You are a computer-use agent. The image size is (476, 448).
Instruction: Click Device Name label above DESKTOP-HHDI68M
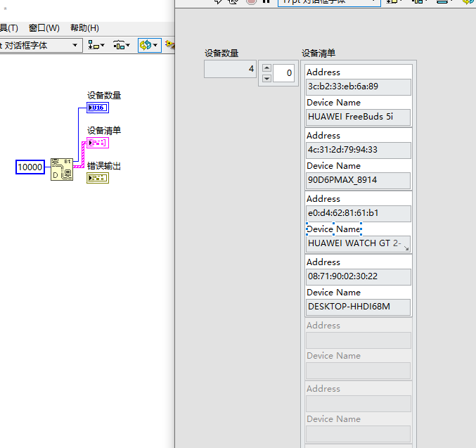[334, 293]
